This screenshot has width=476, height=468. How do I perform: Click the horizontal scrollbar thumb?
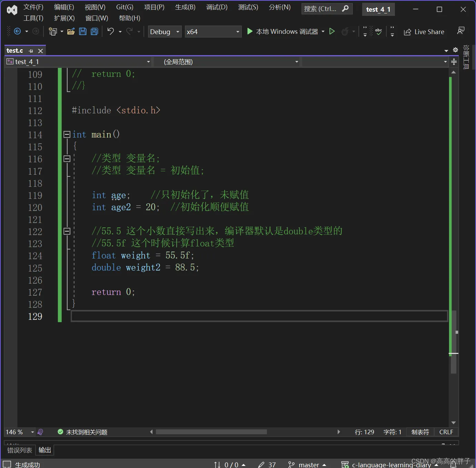(211, 432)
